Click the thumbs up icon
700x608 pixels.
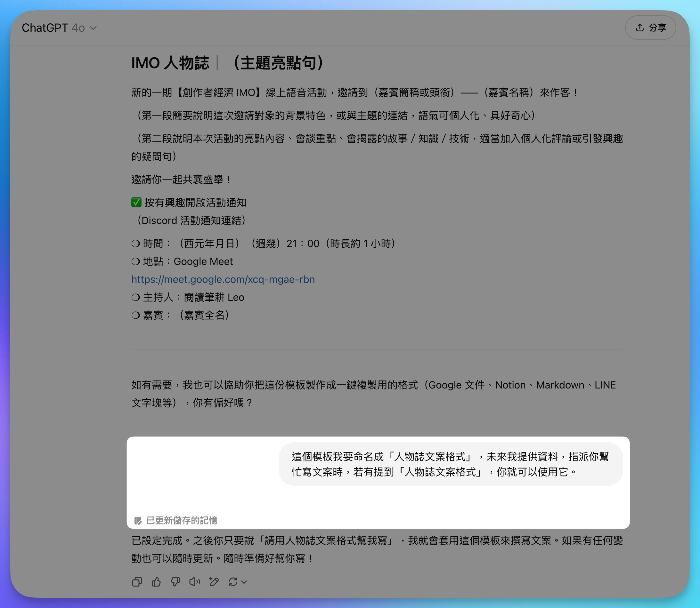click(156, 582)
